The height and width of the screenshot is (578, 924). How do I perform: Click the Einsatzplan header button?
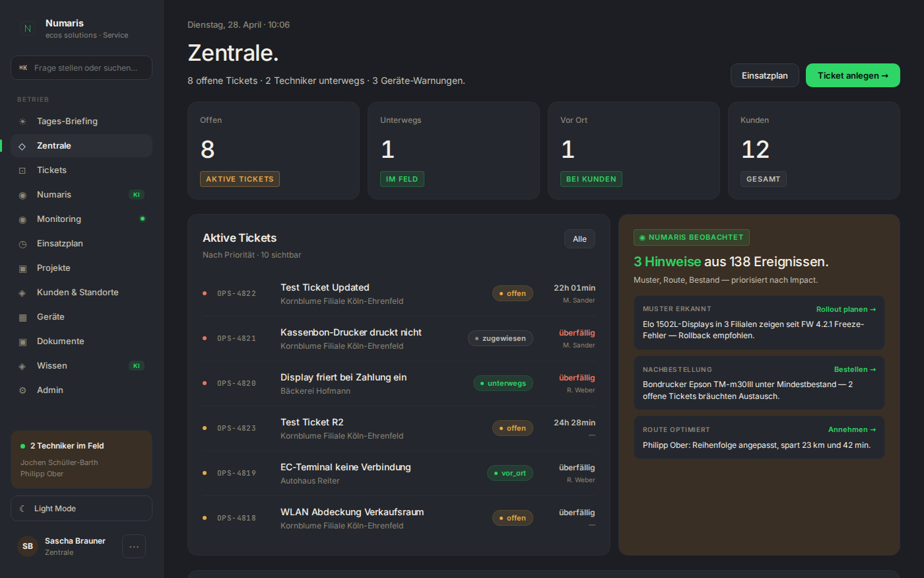pos(765,75)
